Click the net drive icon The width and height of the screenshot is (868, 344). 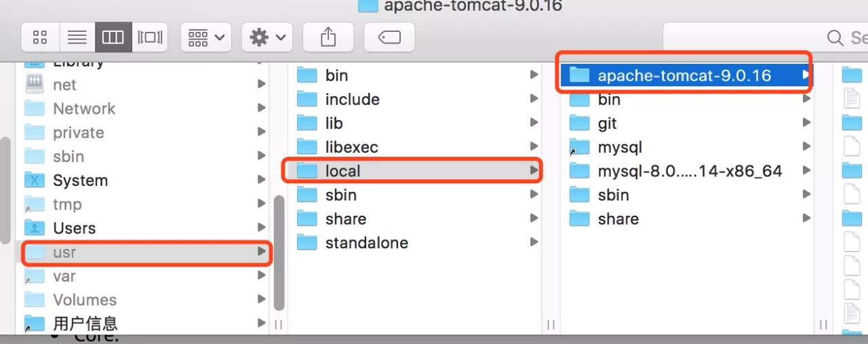tap(34, 84)
